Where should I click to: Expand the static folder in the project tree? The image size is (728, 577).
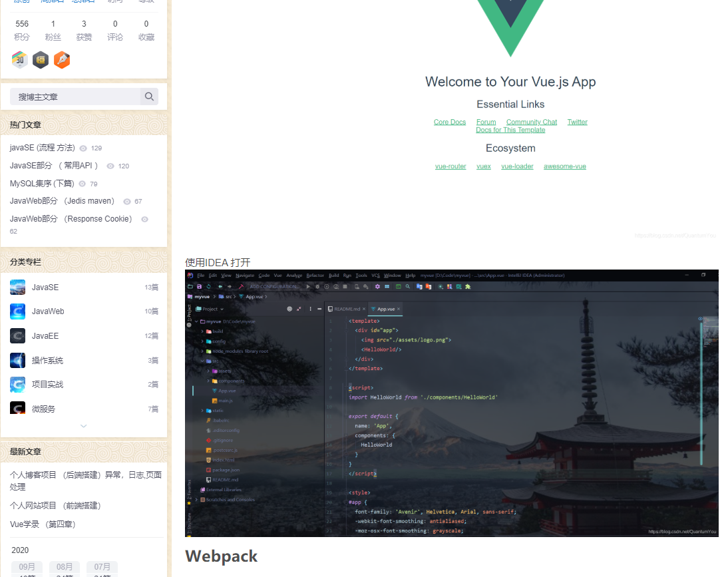202,411
